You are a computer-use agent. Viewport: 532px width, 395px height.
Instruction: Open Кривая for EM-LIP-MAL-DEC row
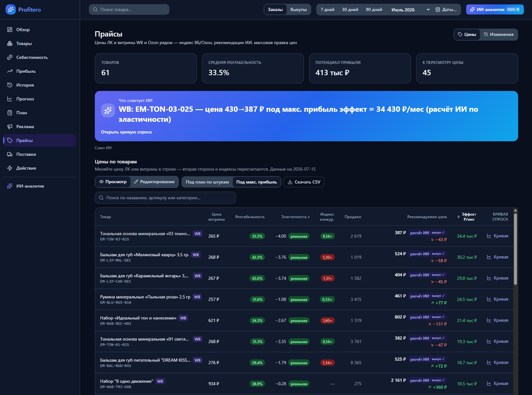(498, 257)
